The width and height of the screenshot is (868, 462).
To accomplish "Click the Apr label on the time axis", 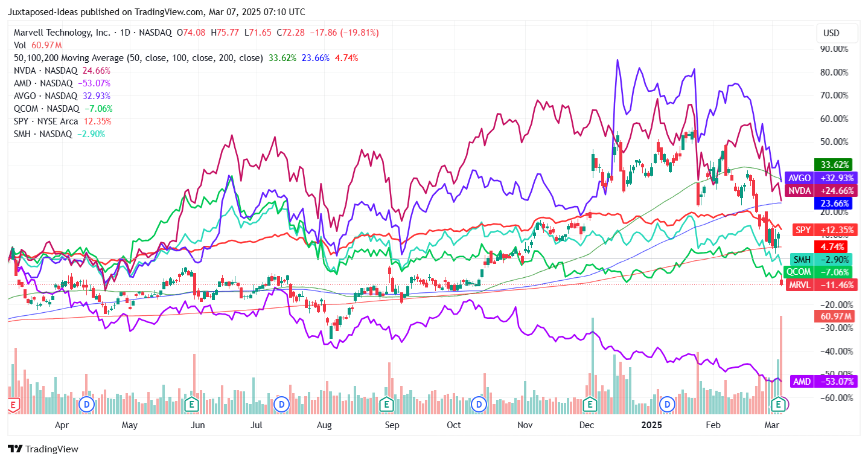I will [x=62, y=425].
